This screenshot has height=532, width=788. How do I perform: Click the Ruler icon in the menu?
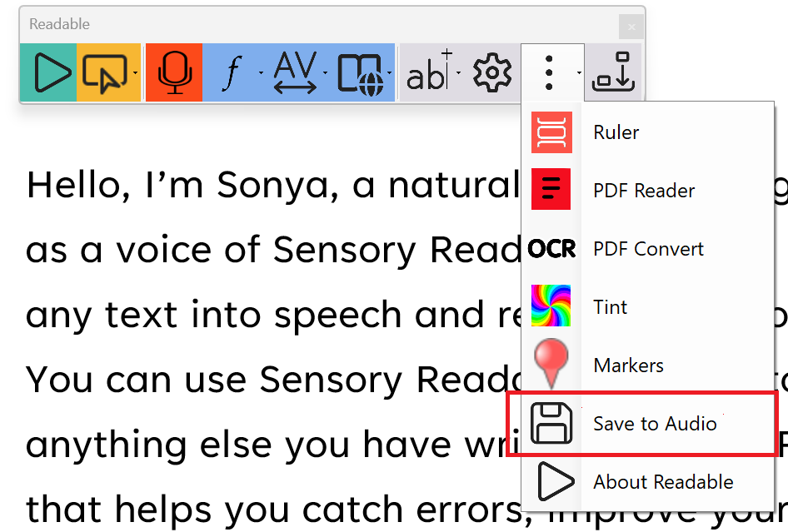point(551,132)
